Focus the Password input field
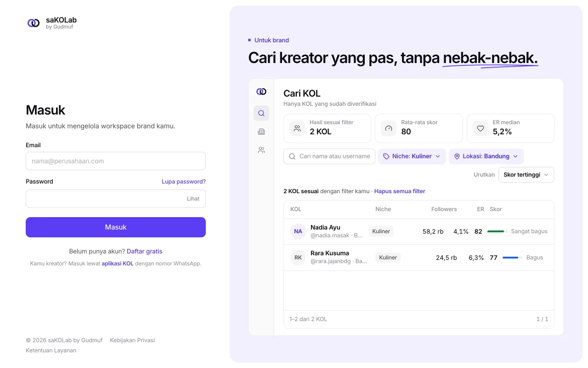Image resolution: width=588 pixels, height=368 pixels. point(116,199)
